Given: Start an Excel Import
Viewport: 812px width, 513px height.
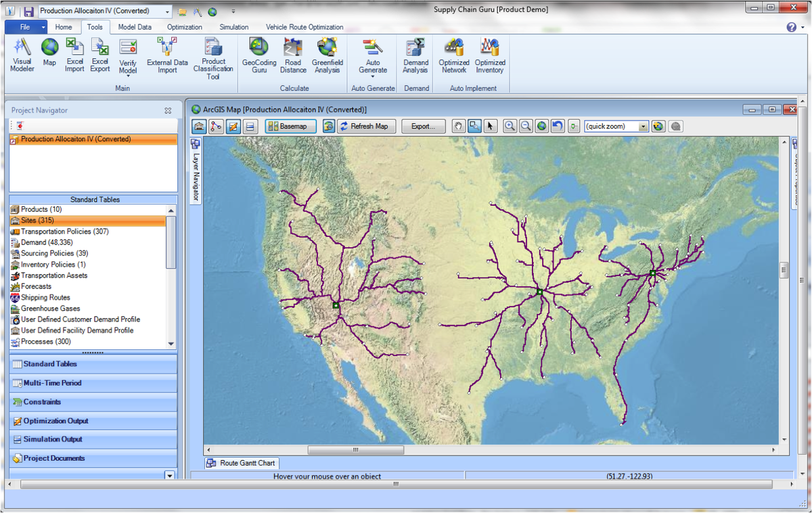Looking at the screenshot, I should click(x=74, y=55).
